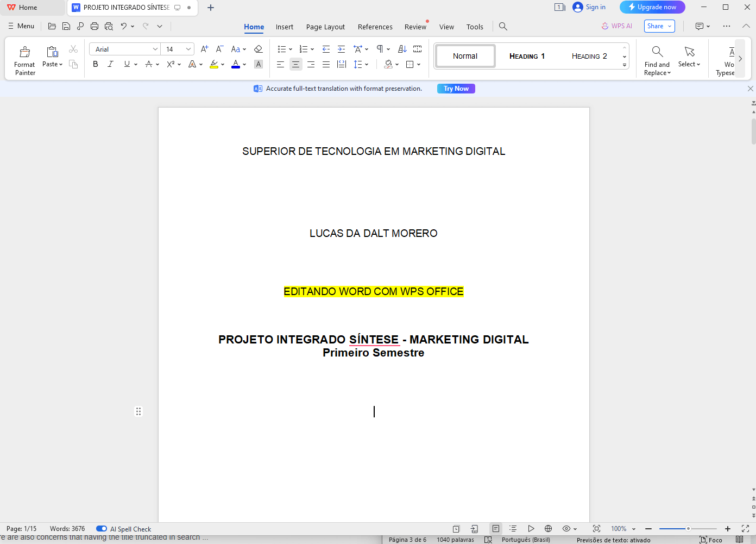Toggle AI Spell Check switch

pyautogui.click(x=102, y=529)
